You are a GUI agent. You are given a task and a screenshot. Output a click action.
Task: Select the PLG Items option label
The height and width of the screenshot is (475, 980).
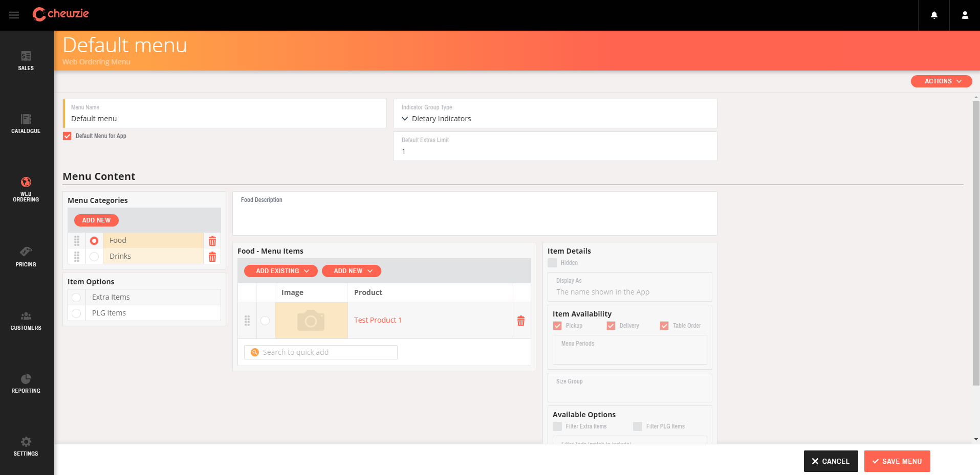[109, 313]
